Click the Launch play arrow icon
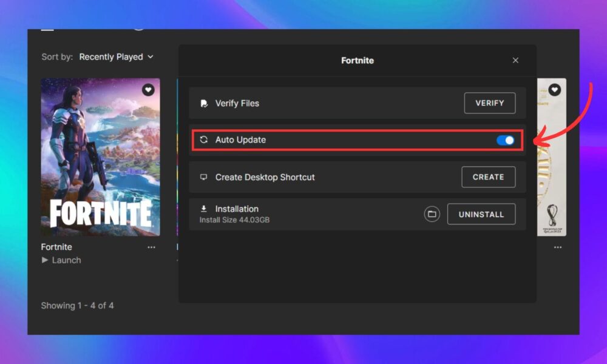The width and height of the screenshot is (607, 364). tap(45, 260)
